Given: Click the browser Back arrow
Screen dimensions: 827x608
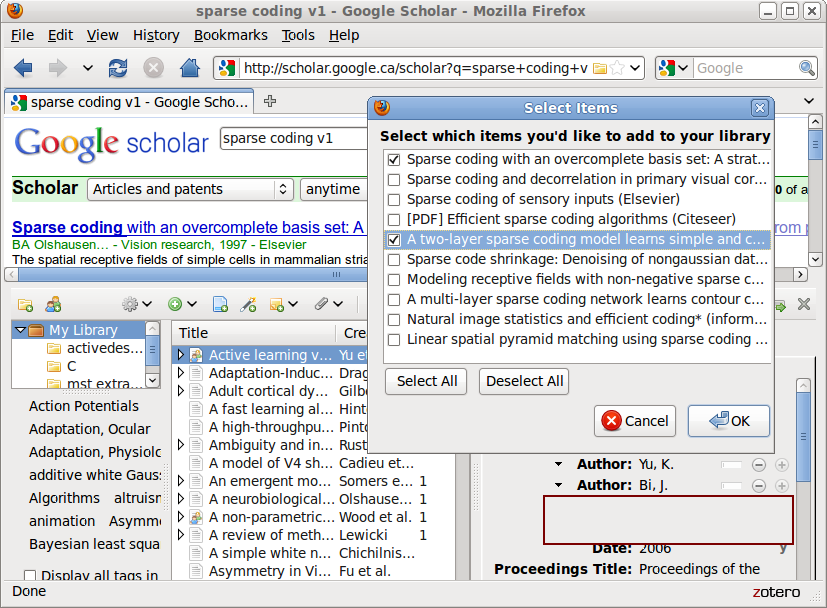Looking at the screenshot, I should (23, 68).
